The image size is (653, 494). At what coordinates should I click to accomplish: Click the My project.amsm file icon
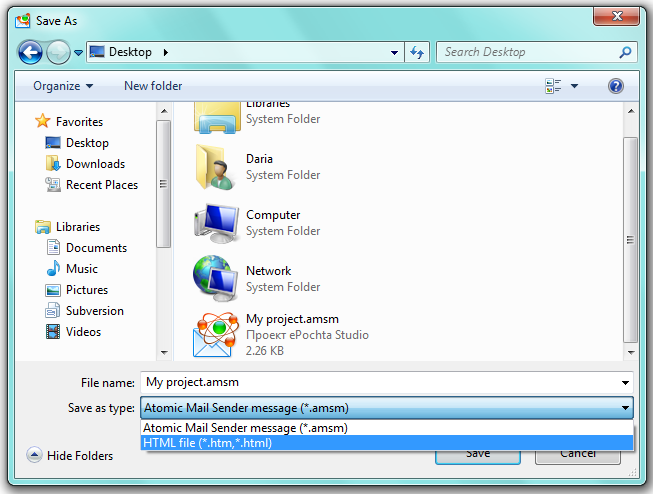click(216, 335)
